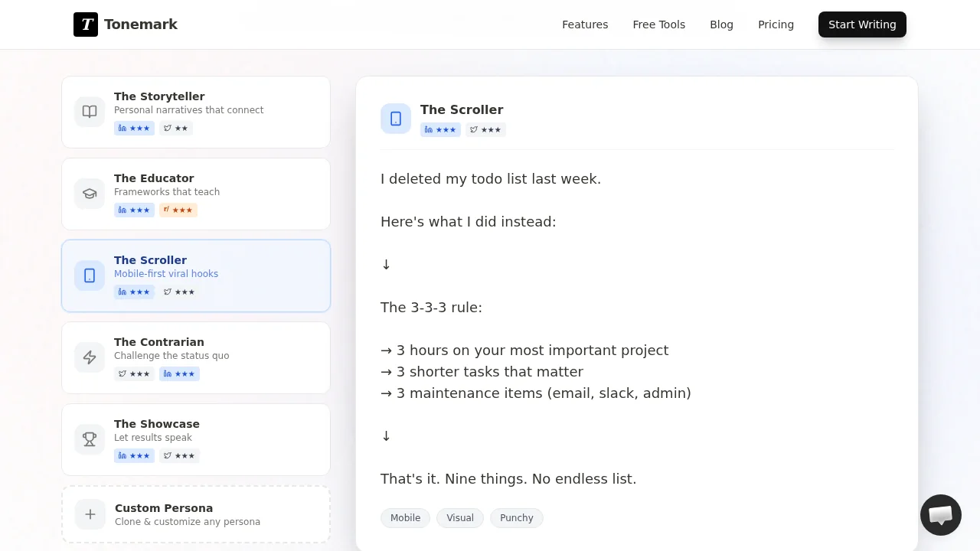The image size is (980, 551).
Task: Open the Free Tools menu item
Action: tap(658, 24)
